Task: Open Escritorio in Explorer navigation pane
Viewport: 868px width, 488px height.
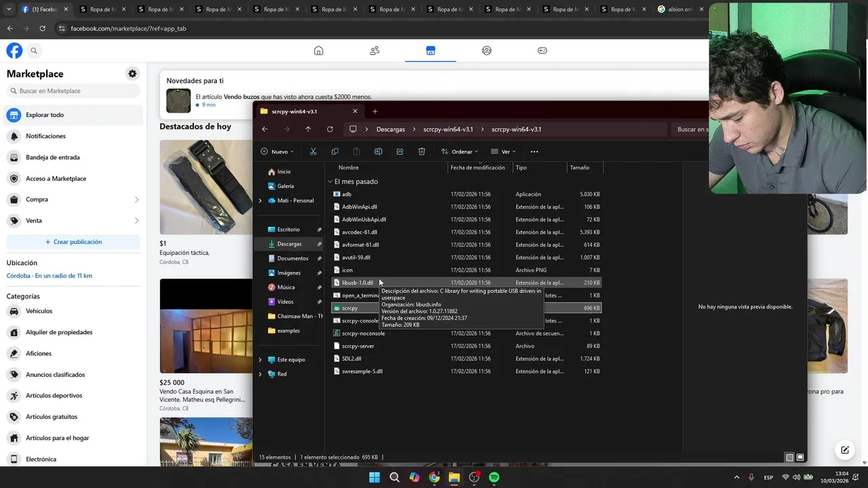Action: [289, 230]
